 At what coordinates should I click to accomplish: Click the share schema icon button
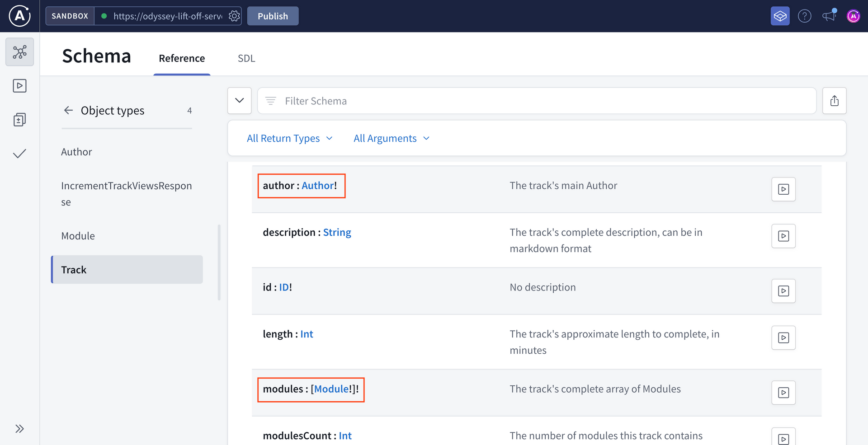[834, 101]
